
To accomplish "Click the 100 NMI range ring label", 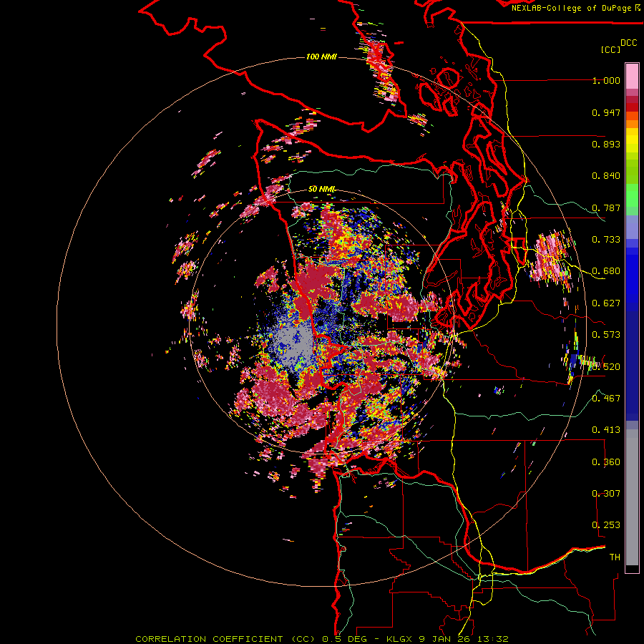I will click(321, 57).
